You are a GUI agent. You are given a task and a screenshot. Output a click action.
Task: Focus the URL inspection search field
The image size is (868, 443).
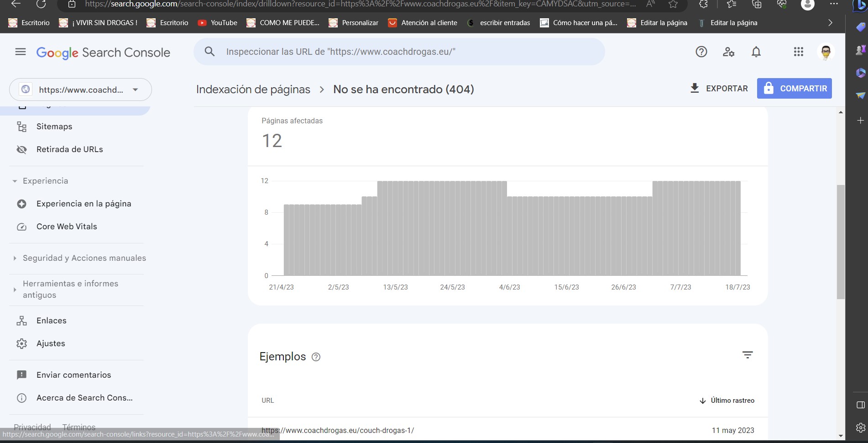399,52
